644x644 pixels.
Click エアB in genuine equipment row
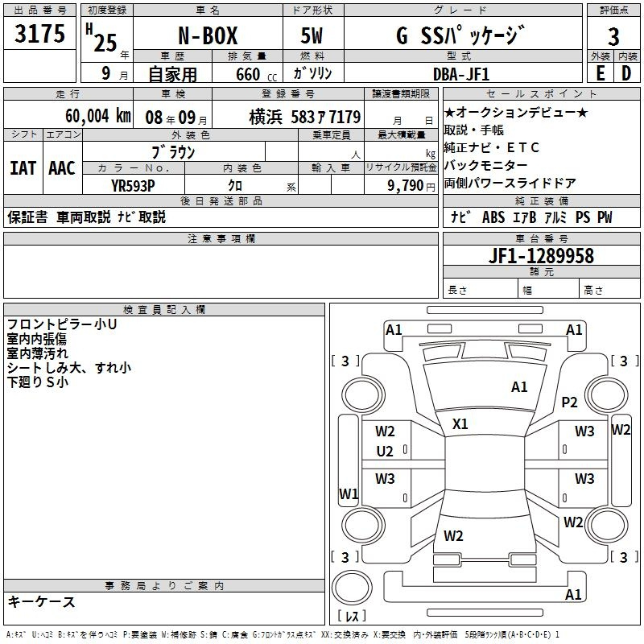[525, 217]
